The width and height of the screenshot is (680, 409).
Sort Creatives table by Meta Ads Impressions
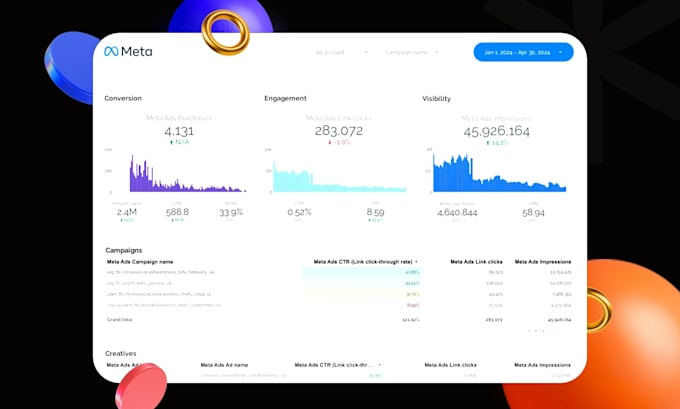(543, 365)
